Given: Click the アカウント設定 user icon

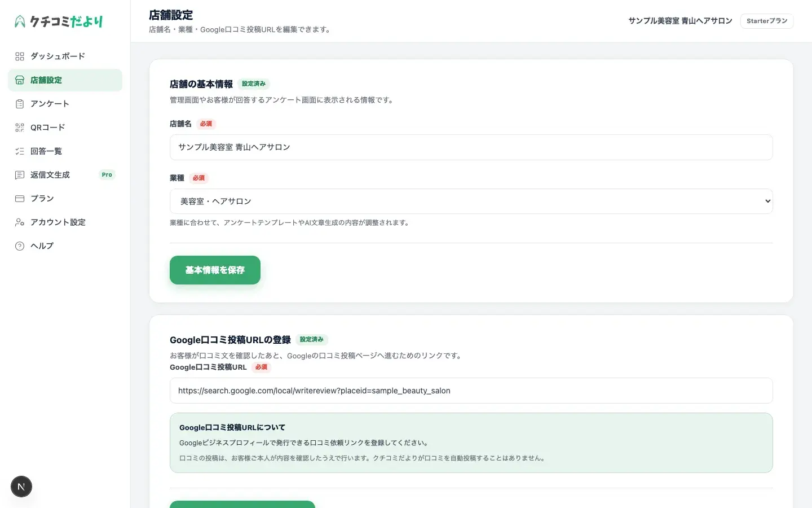Looking at the screenshot, I should click(x=20, y=222).
